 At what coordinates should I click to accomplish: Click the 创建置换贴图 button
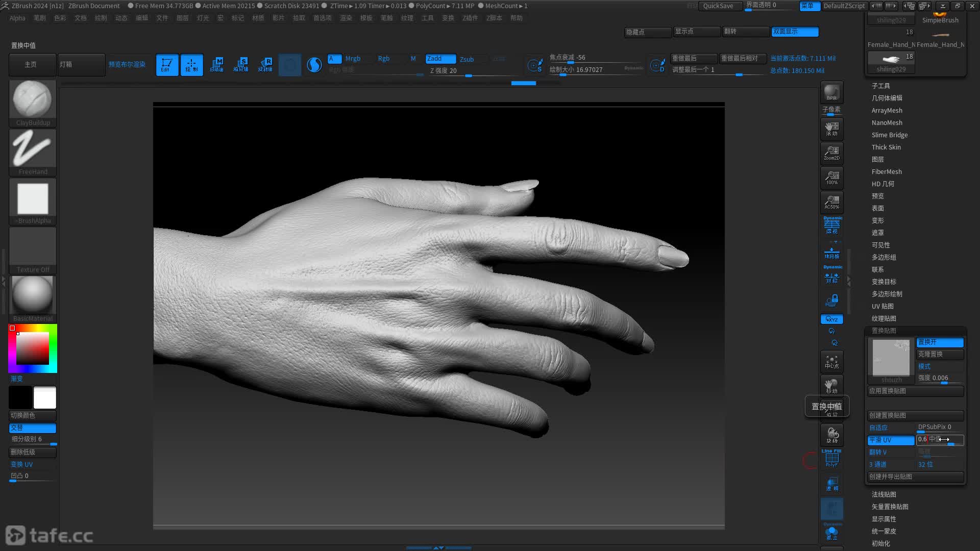[x=915, y=416]
